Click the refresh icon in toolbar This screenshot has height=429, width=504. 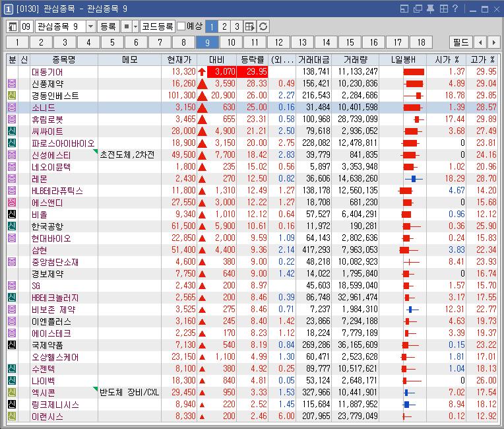click(263, 26)
